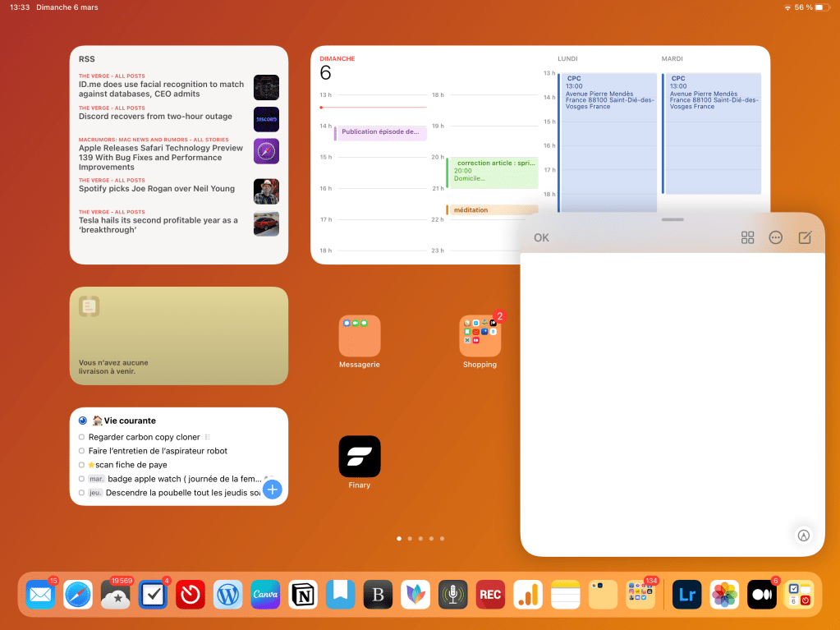Select the "méditation" calendar event
840x630 pixels.
click(492, 210)
